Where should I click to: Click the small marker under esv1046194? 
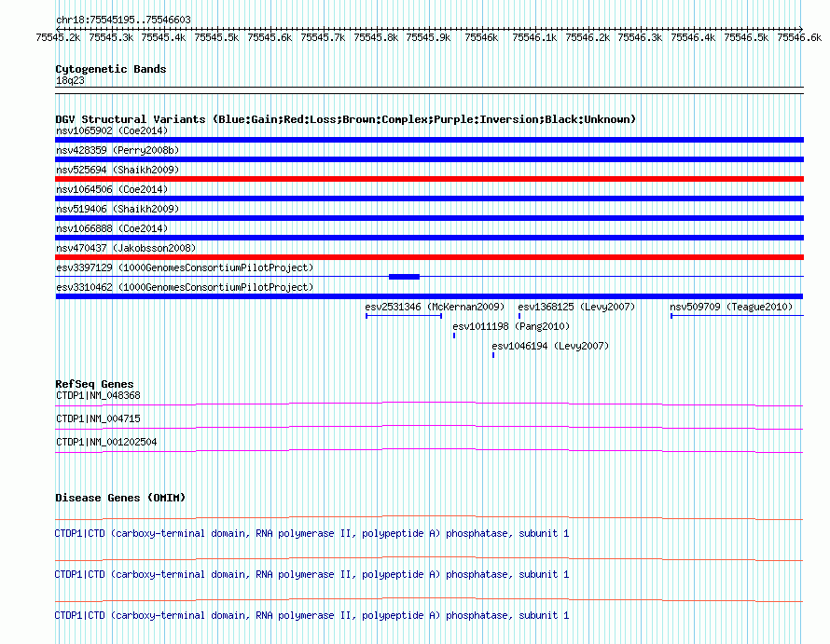tap(493, 355)
